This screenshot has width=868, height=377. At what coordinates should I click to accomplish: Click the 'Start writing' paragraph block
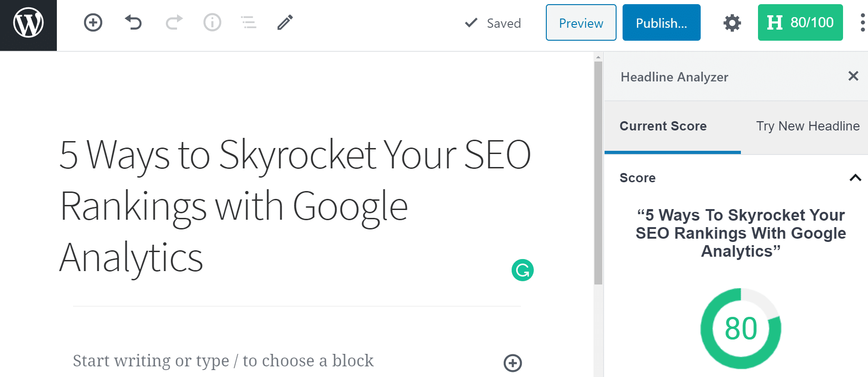tap(223, 361)
